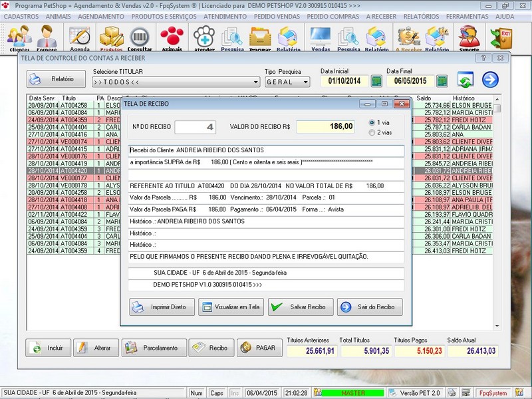
Task: Click the Data Final date field
Action: [410, 80]
